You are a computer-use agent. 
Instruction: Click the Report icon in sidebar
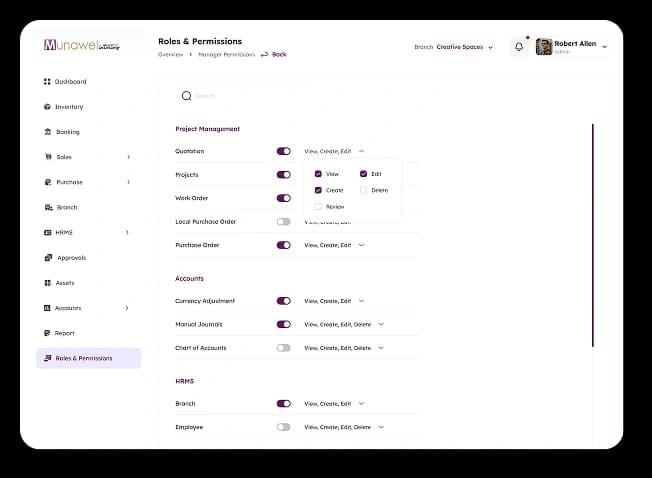[47, 333]
